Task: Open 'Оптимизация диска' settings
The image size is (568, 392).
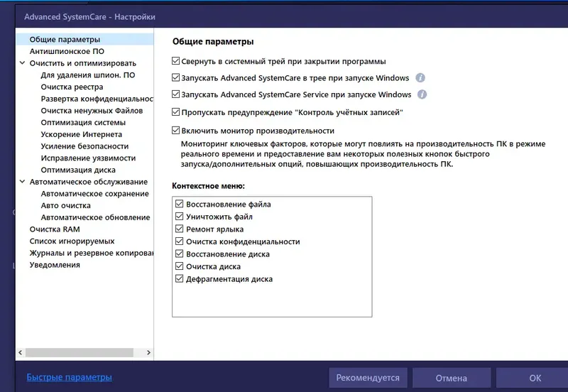Action: [x=78, y=170]
